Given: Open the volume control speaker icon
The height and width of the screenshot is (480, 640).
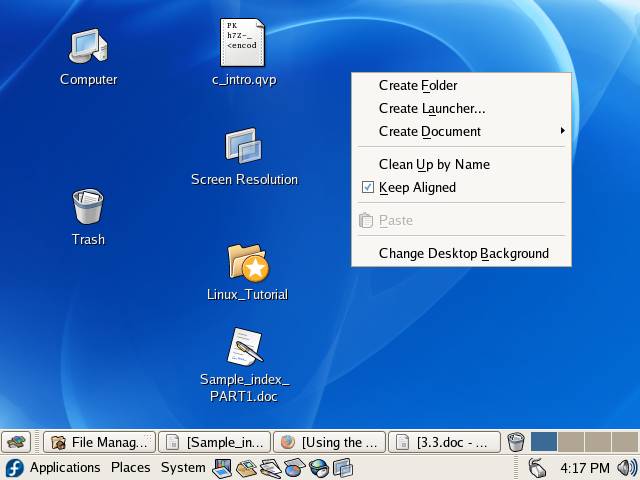Looking at the screenshot, I should pyautogui.click(x=627, y=467).
